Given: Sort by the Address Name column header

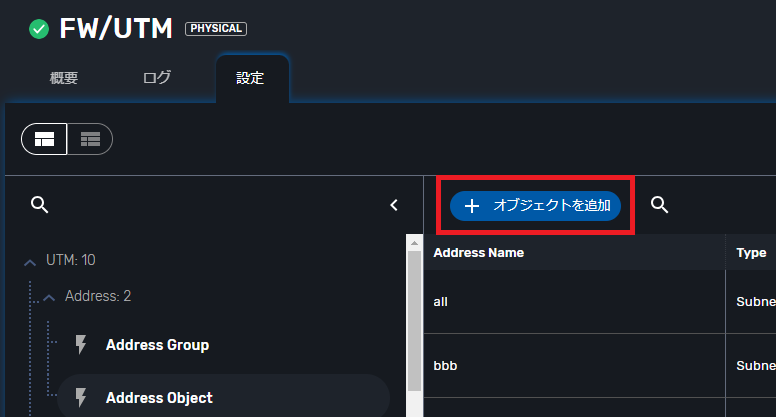Looking at the screenshot, I should pos(478,253).
